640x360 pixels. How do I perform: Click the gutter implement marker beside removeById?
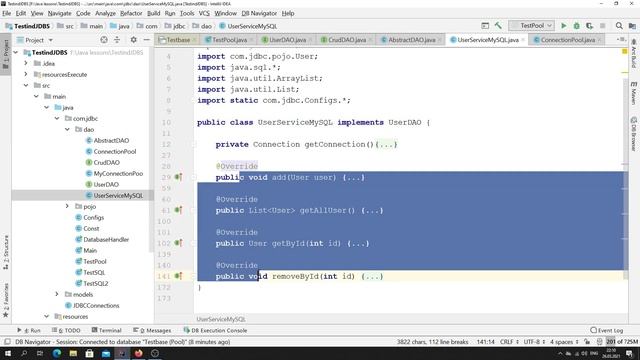178,276
